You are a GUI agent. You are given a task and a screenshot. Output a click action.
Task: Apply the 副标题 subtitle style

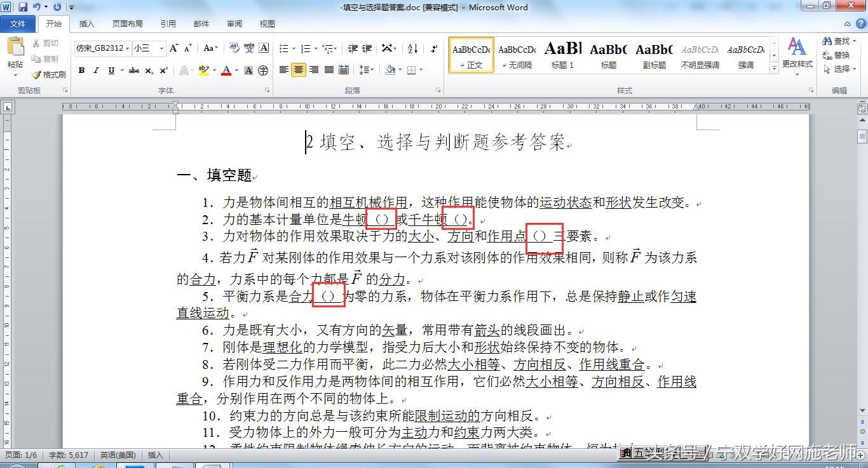654,55
